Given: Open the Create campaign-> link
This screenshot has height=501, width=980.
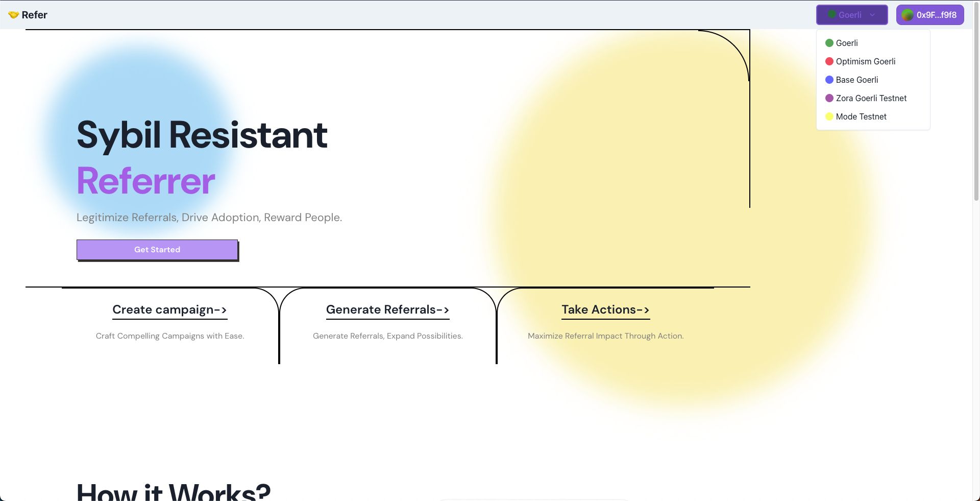Looking at the screenshot, I should click(169, 310).
